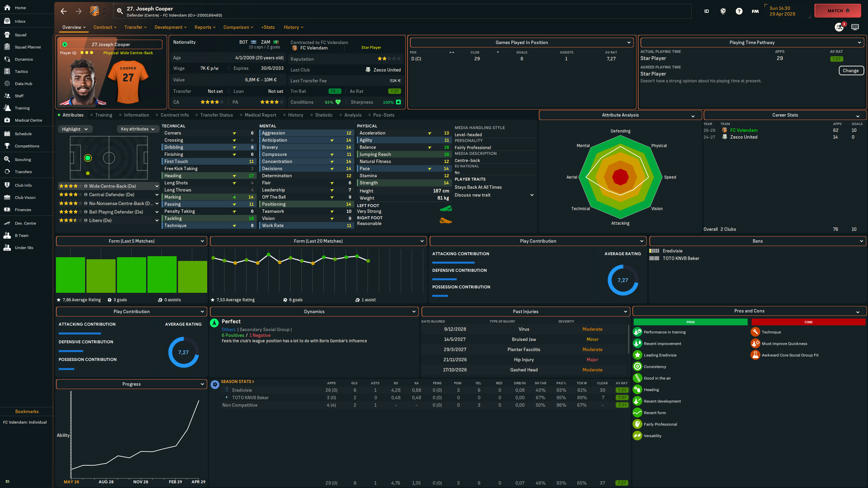Select the Pos-Stats radio tab
This screenshot has height=488, width=868.
click(x=383, y=115)
